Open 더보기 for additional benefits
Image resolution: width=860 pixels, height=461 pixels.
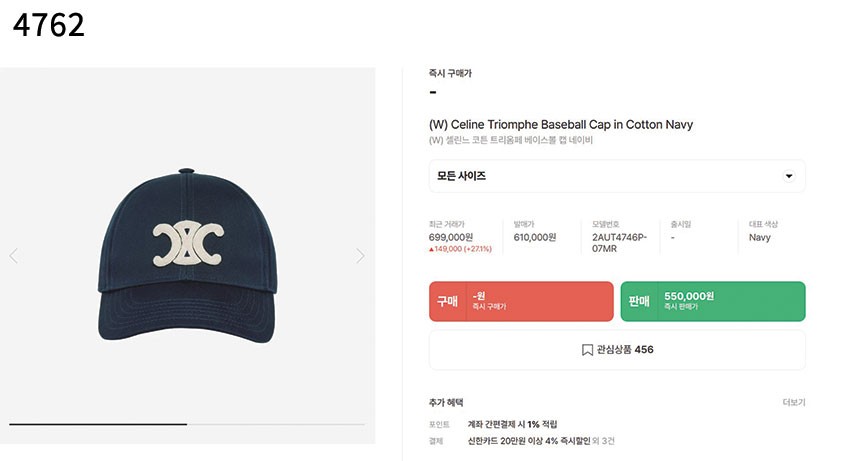coord(793,402)
